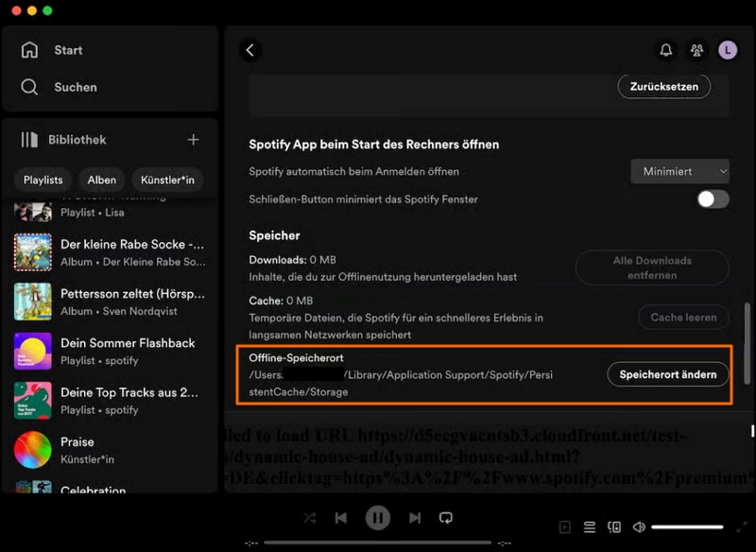
Task: Enable shuffle in the playback controls
Action: (x=310, y=517)
